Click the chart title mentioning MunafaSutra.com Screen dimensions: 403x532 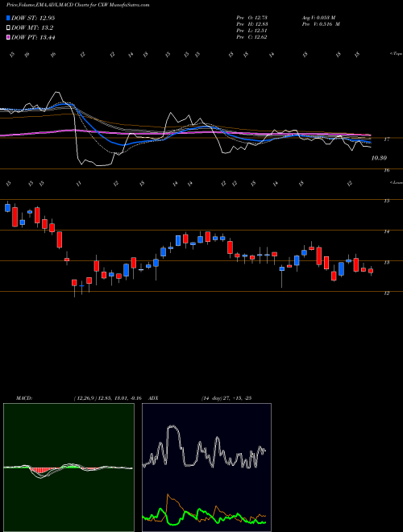tap(78, 5)
